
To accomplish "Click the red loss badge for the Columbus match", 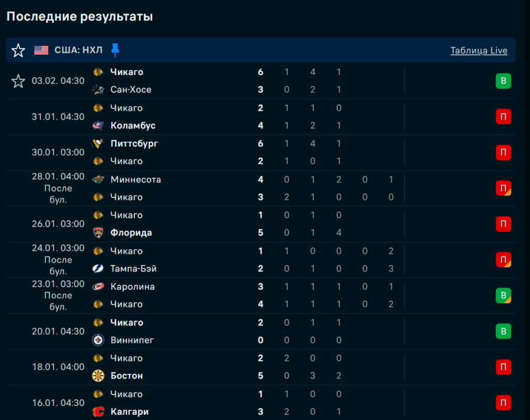I will pos(503,117).
